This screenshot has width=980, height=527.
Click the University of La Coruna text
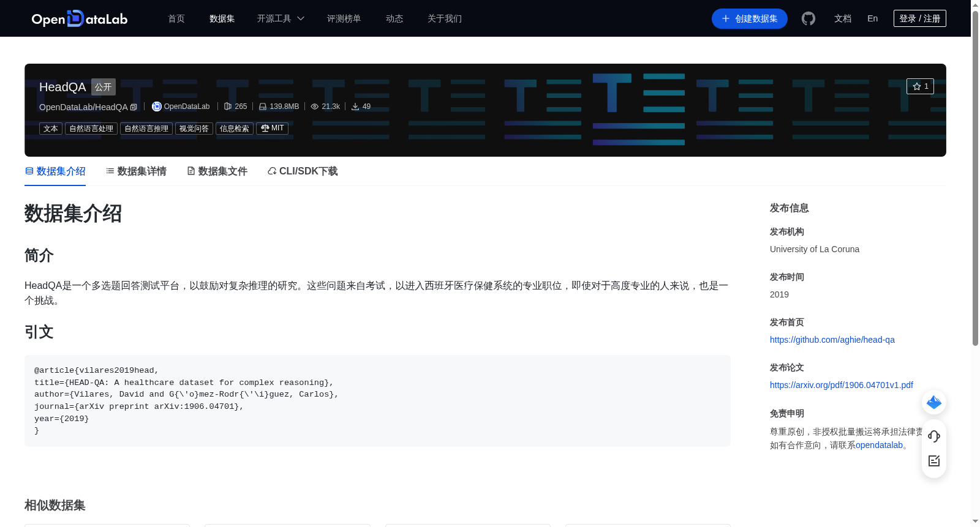pos(815,249)
